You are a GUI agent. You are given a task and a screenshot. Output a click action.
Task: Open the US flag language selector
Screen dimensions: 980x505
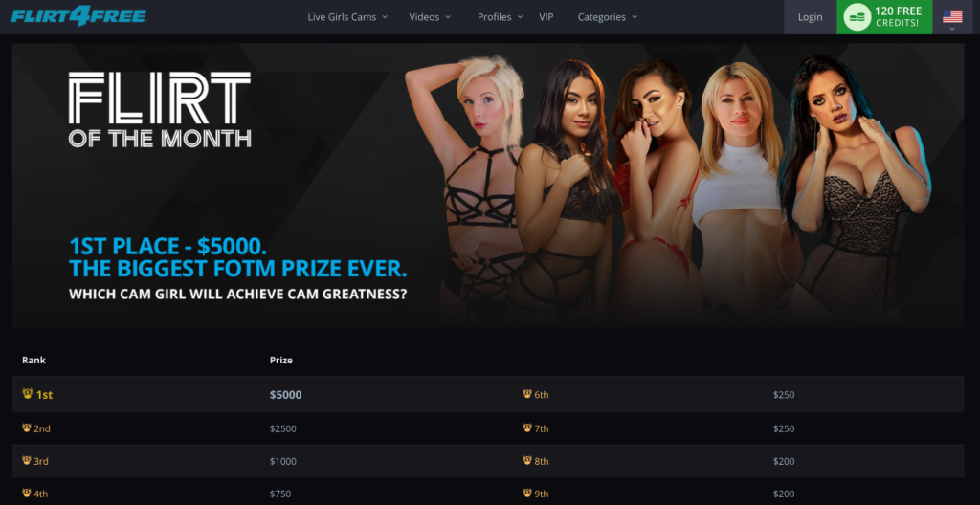tap(952, 17)
